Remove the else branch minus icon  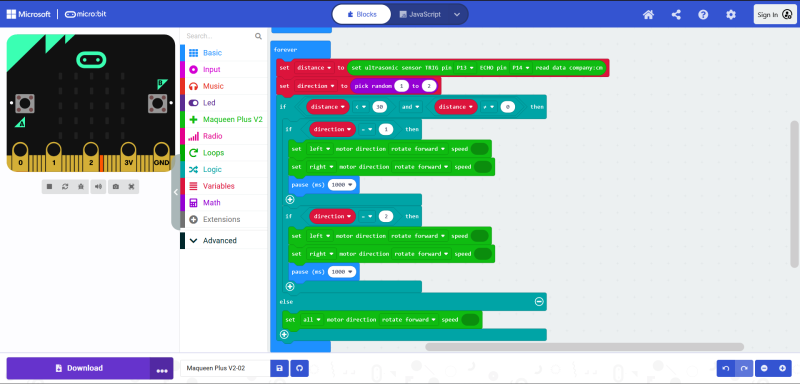(x=539, y=301)
